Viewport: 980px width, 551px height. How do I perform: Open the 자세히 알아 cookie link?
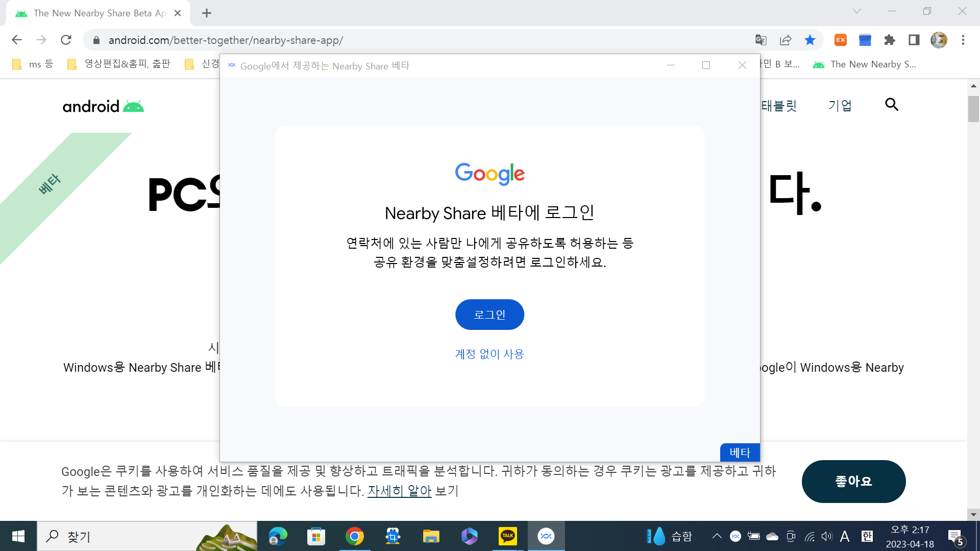pos(399,491)
